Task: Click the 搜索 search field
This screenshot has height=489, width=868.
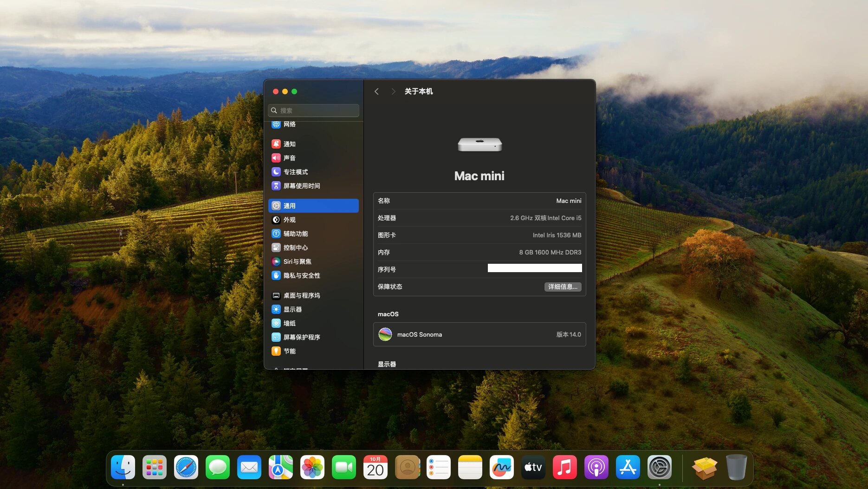Action: [x=313, y=111]
